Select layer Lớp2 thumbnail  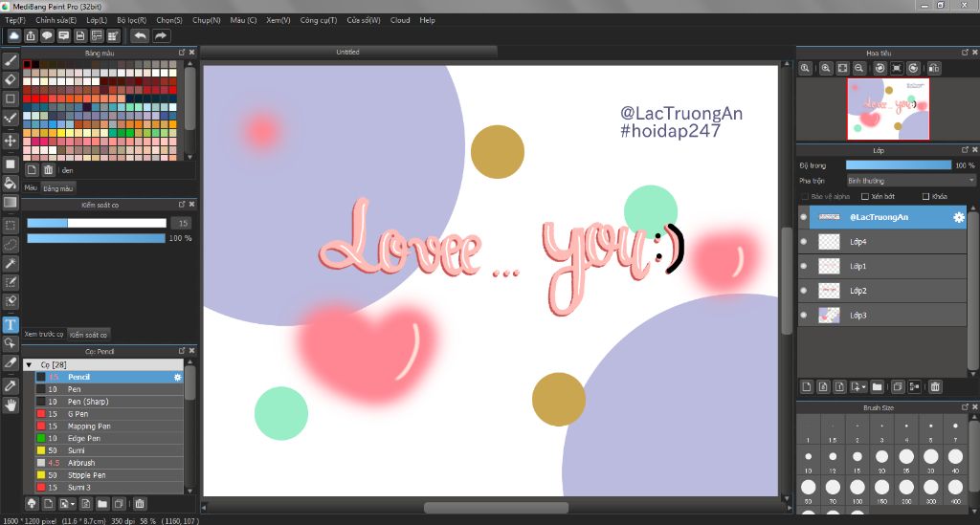pyautogui.click(x=829, y=291)
